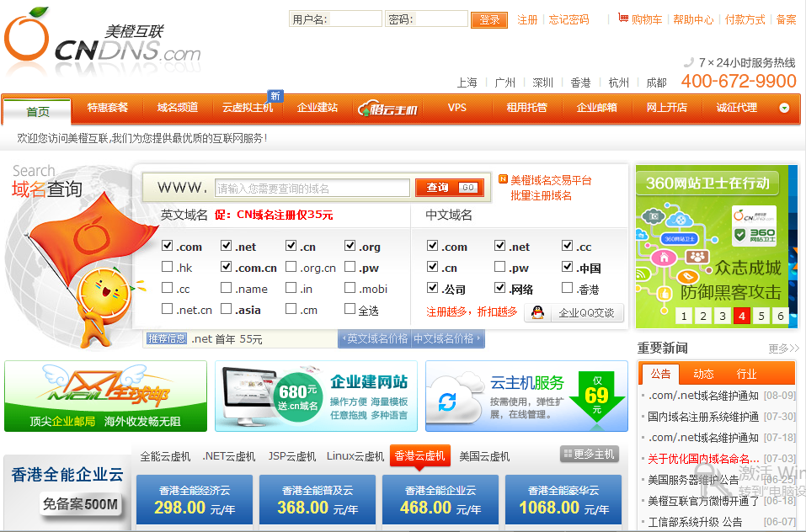Enable the .hk checkbox
This screenshot has width=806, height=532.
[167, 267]
